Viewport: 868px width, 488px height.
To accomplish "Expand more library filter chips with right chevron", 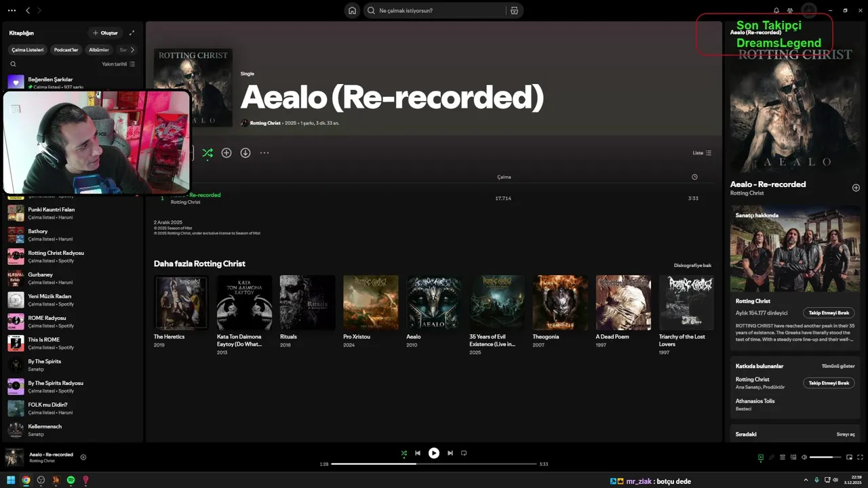I will (x=132, y=49).
